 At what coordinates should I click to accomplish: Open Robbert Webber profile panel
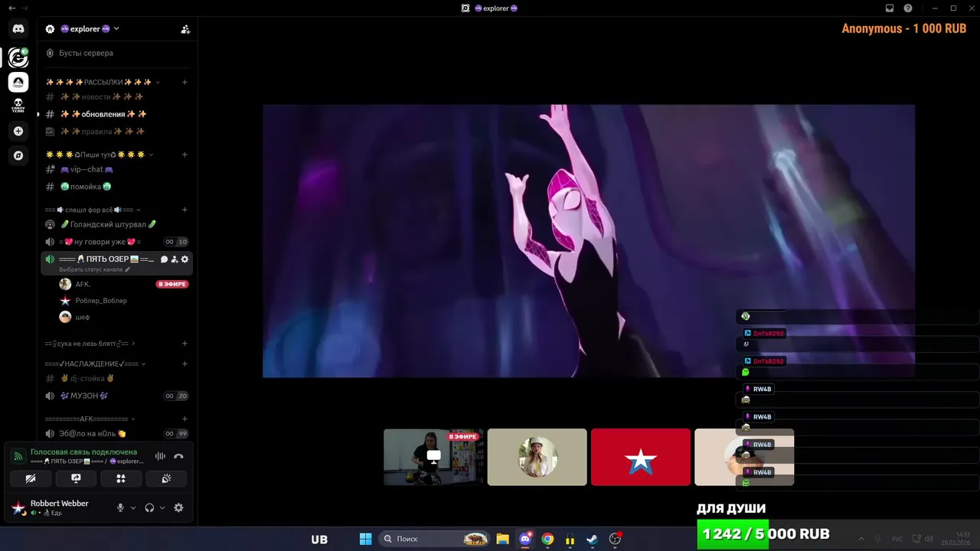pyautogui.click(x=58, y=507)
